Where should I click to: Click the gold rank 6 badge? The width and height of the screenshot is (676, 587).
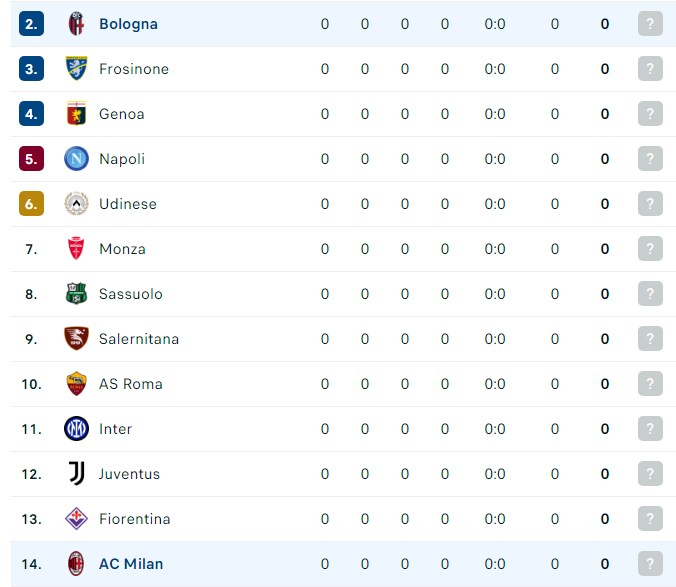[x=31, y=203]
